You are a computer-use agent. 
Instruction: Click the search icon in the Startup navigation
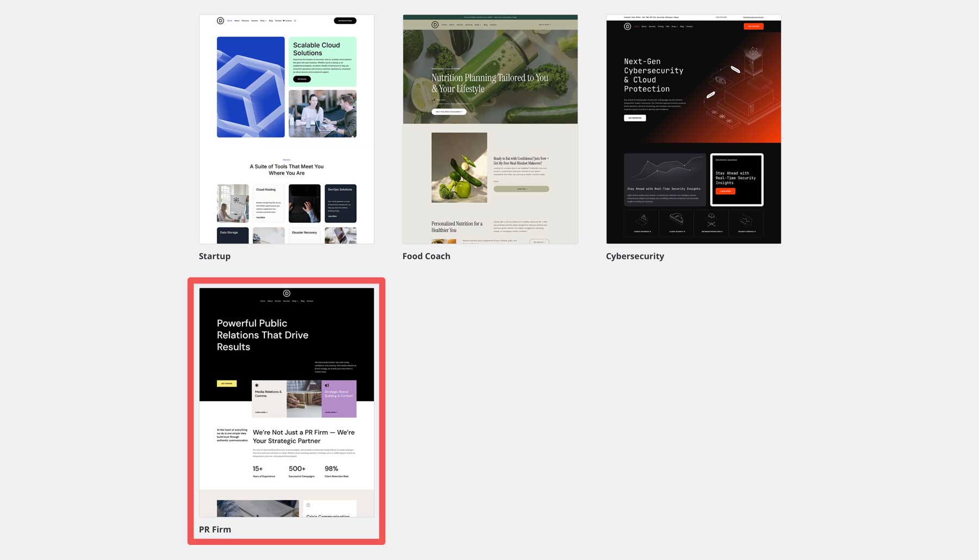(x=295, y=21)
